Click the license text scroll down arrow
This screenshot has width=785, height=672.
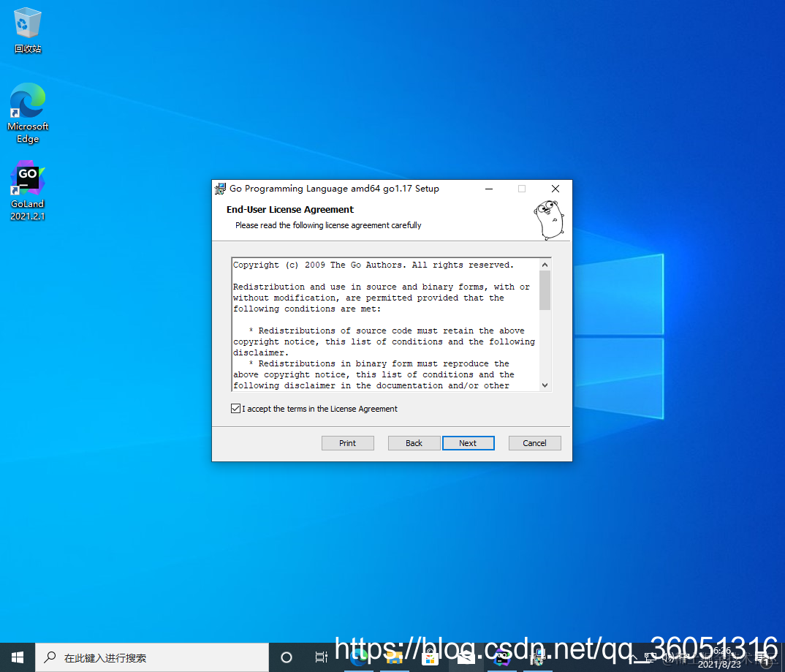545,385
